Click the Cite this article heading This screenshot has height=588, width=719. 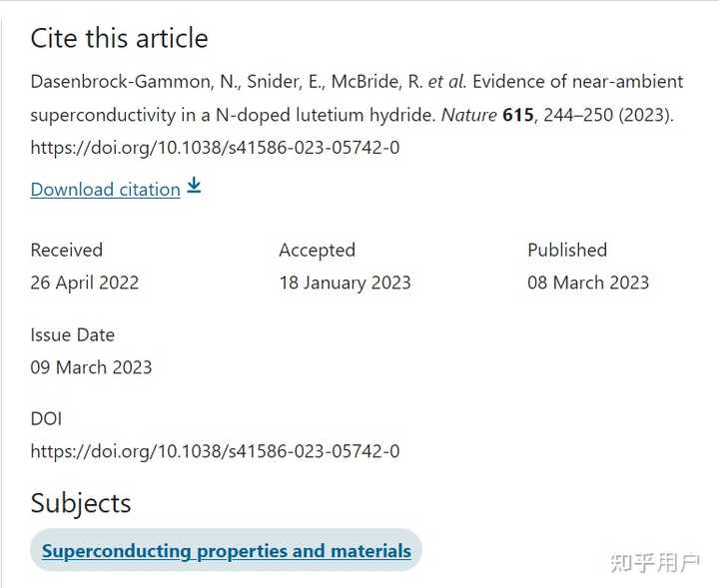tap(119, 39)
